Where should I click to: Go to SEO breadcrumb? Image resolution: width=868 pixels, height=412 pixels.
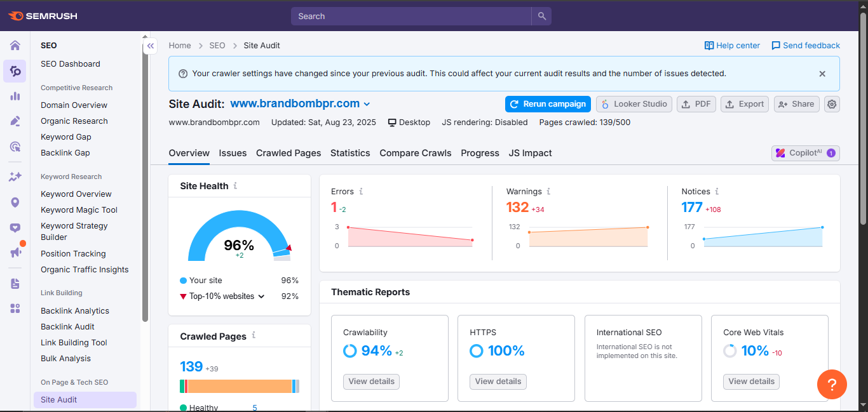(217, 46)
